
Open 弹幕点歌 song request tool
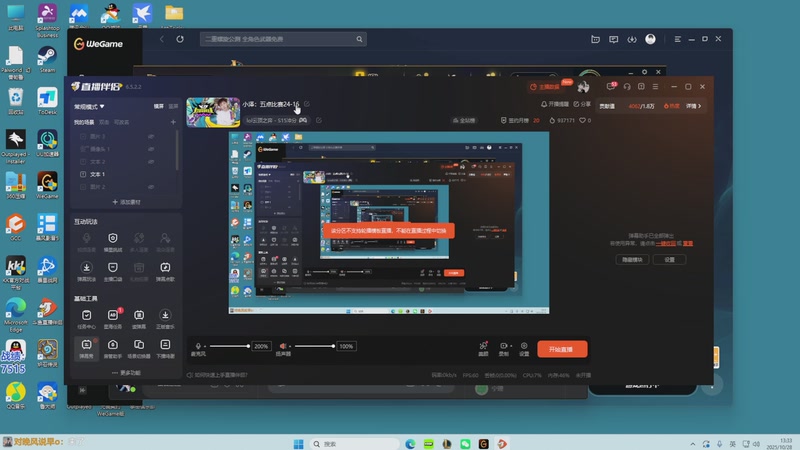point(165,271)
